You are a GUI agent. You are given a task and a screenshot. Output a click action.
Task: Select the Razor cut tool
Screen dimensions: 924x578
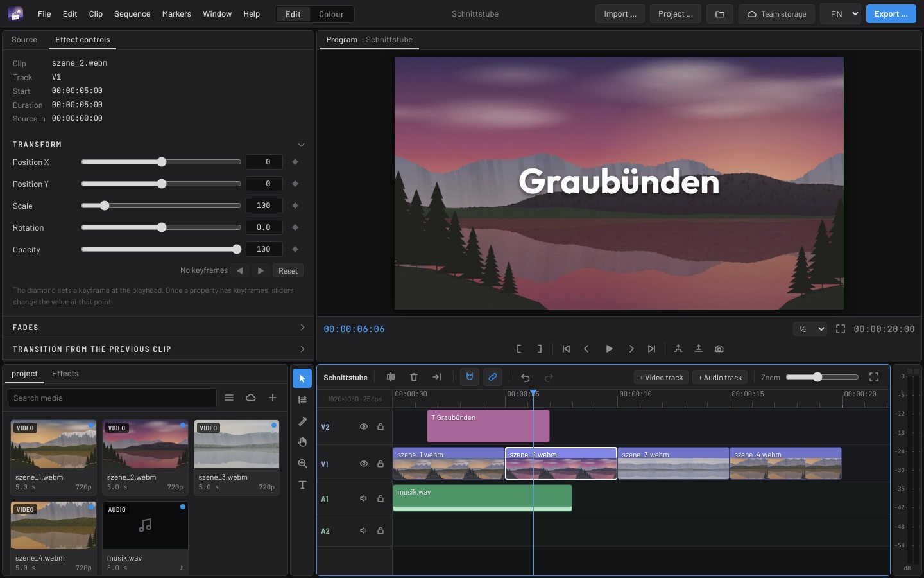coord(302,421)
